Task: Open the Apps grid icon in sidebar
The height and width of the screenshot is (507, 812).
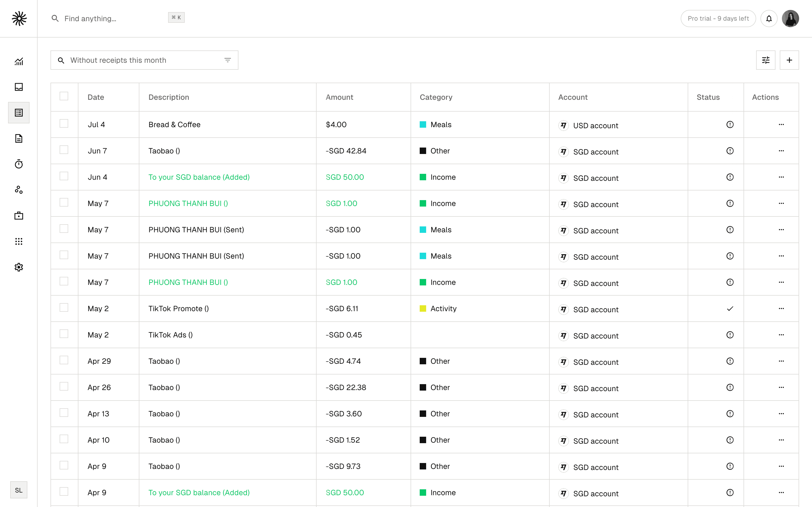Action: tap(19, 241)
